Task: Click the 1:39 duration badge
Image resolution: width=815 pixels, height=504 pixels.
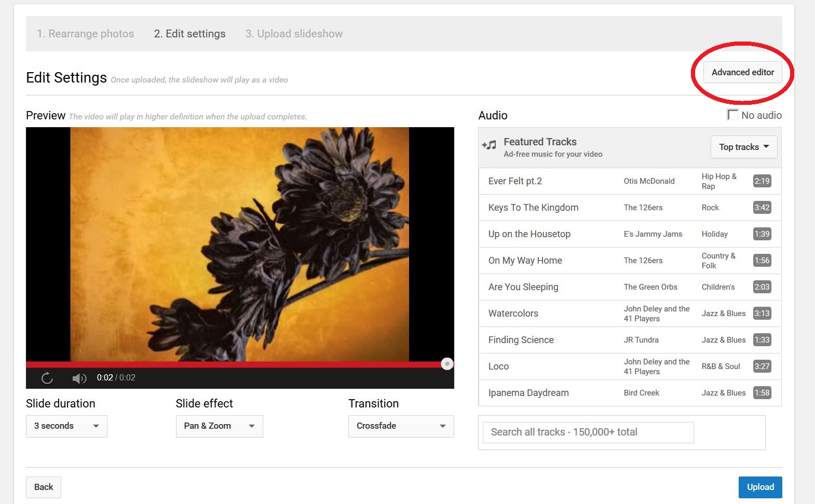Action: [x=762, y=234]
